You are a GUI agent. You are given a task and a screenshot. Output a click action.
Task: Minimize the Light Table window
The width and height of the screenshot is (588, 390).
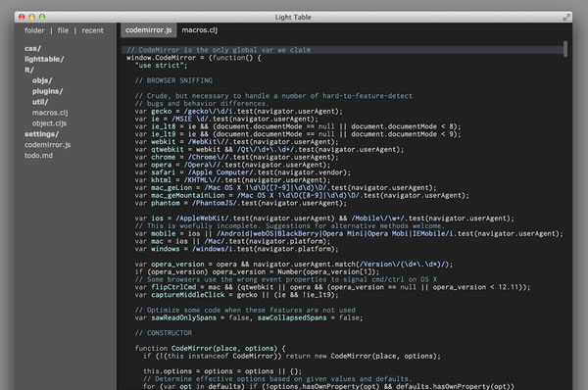point(32,17)
